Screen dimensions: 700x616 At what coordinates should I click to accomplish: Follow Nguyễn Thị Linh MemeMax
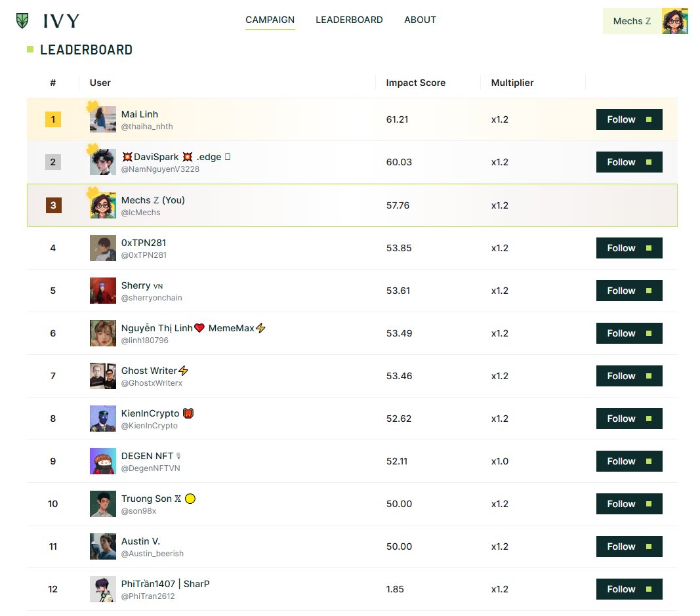click(x=629, y=333)
